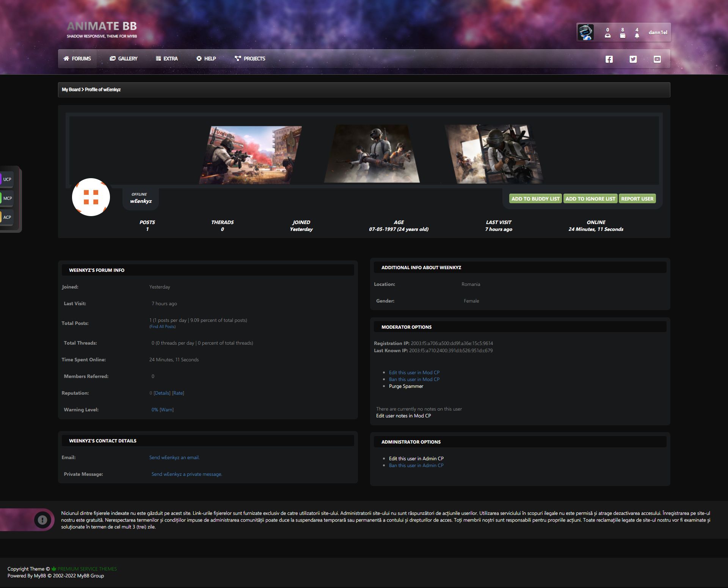Open the notifications bell icon
The width and height of the screenshot is (728, 588).
(x=637, y=36)
